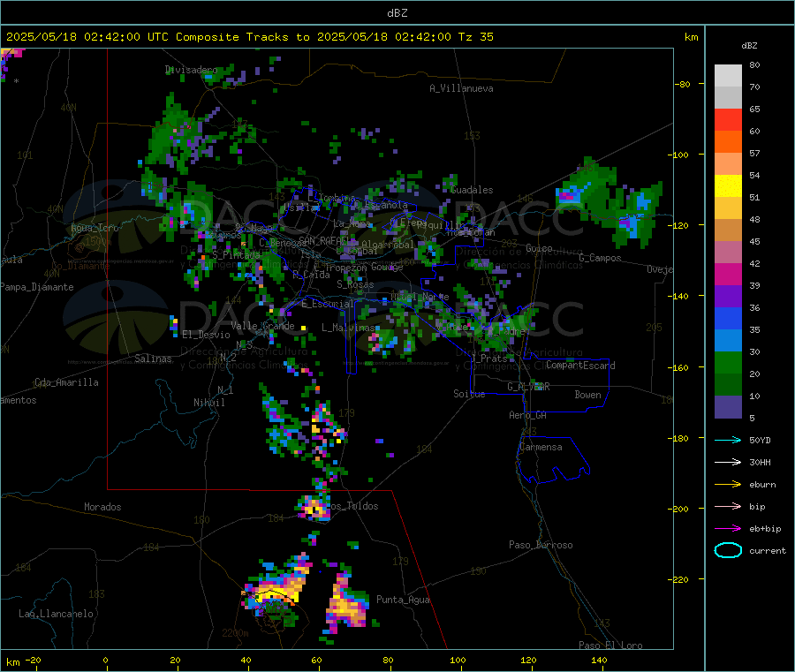Screen dimensions: 795x672
Task: Click the 'Tz 35' header value
Action: [475, 37]
